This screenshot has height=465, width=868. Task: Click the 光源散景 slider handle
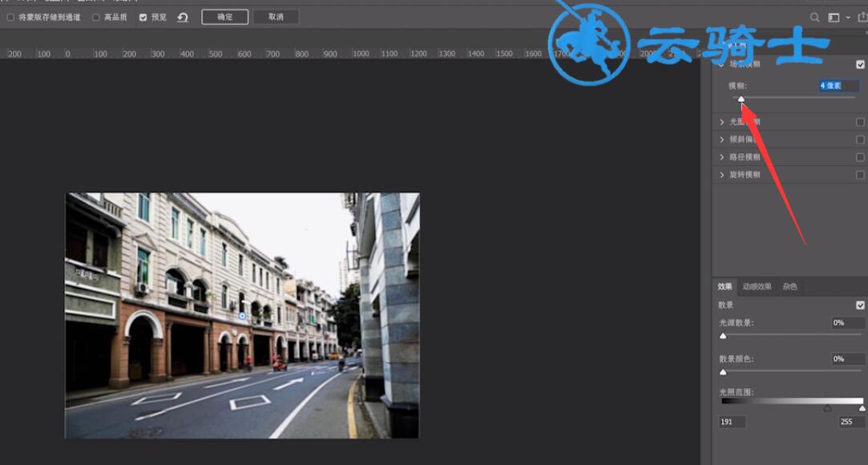723,336
